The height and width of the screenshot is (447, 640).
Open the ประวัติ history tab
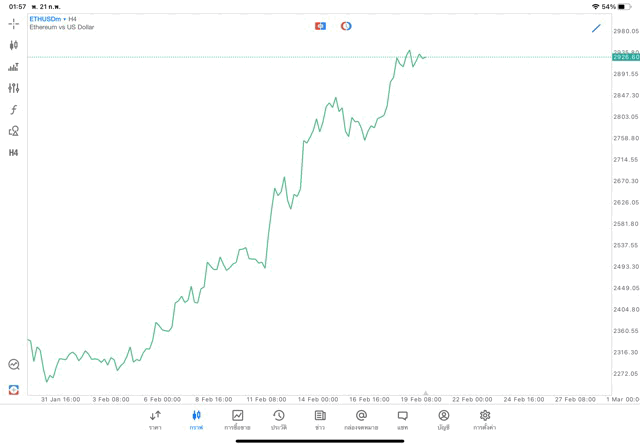pyautogui.click(x=279, y=419)
